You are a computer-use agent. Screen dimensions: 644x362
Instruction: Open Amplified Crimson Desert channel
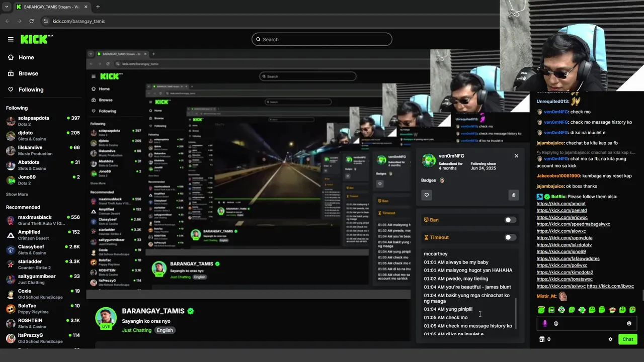pyautogui.click(x=43, y=235)
